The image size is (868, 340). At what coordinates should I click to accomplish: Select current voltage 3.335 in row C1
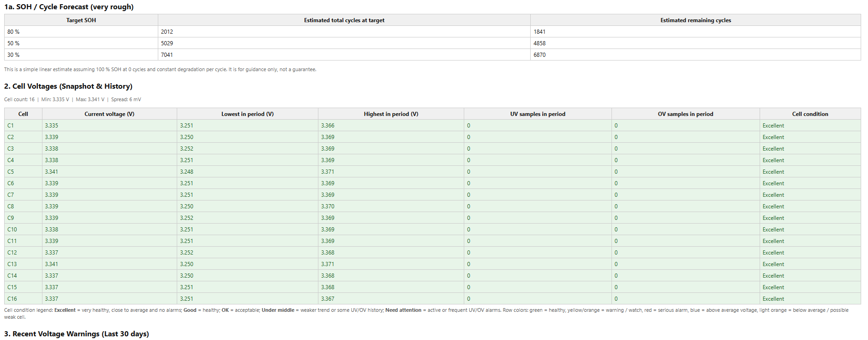109,126
